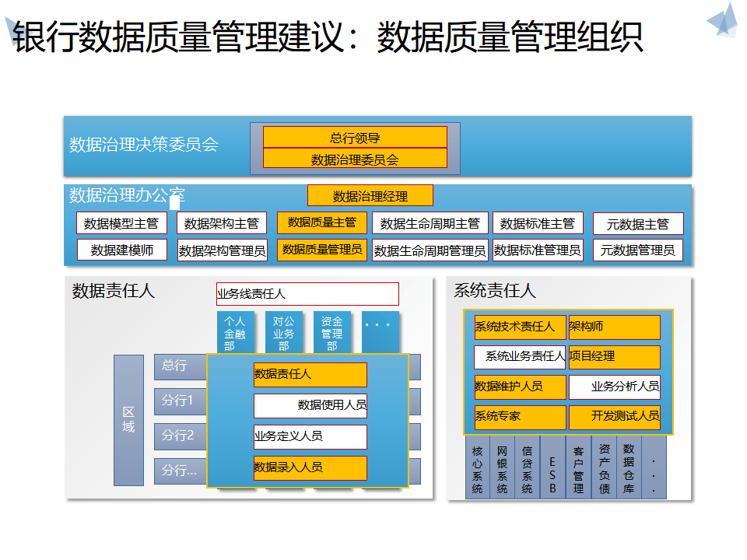Click the 数据治理委员会 yellow box
Viewport: 747px width, 560px height.
[x=355, y=159]
